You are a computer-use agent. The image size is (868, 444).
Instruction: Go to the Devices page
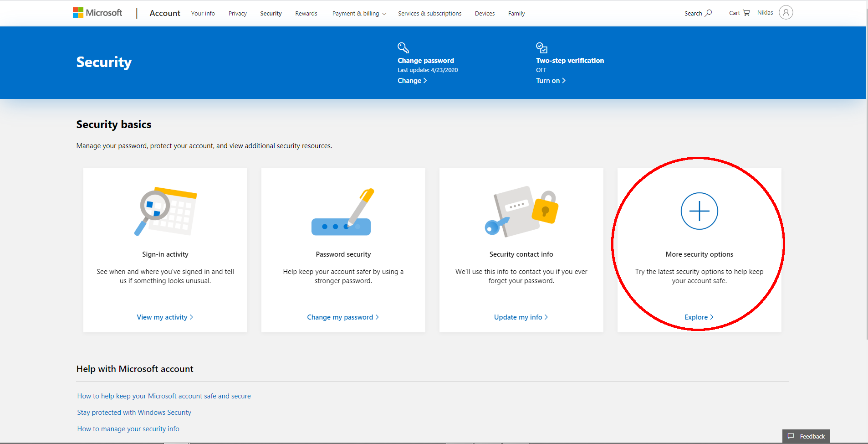point(485,13)
